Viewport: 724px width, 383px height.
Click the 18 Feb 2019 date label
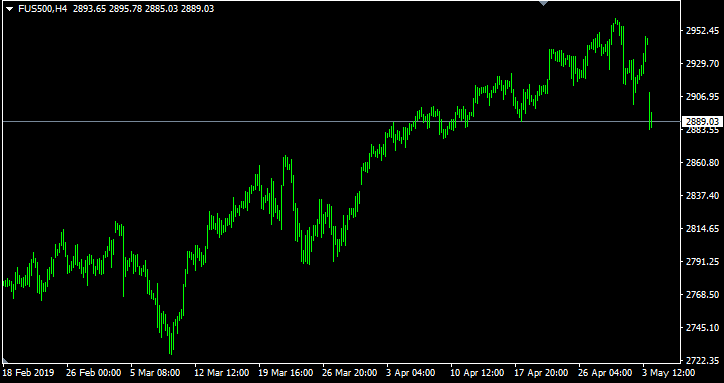28,372
